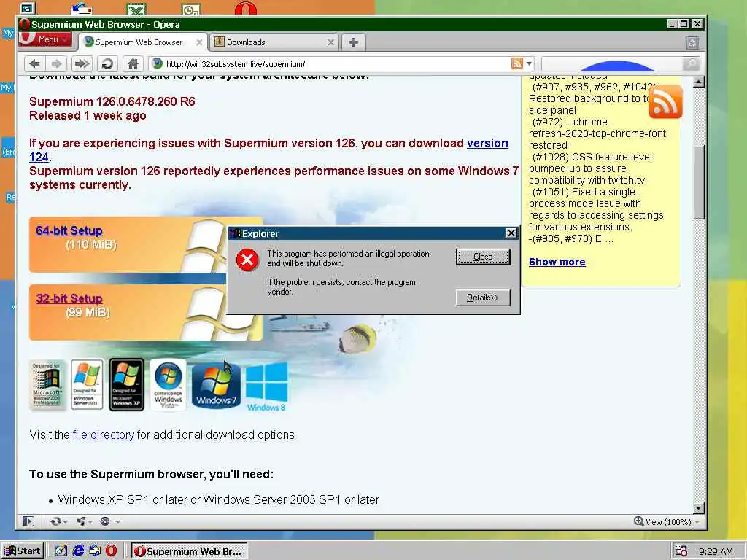Close the Supermium Web Browser tab
This screenshot has width=747, height=560.
[x=199, y=42]
